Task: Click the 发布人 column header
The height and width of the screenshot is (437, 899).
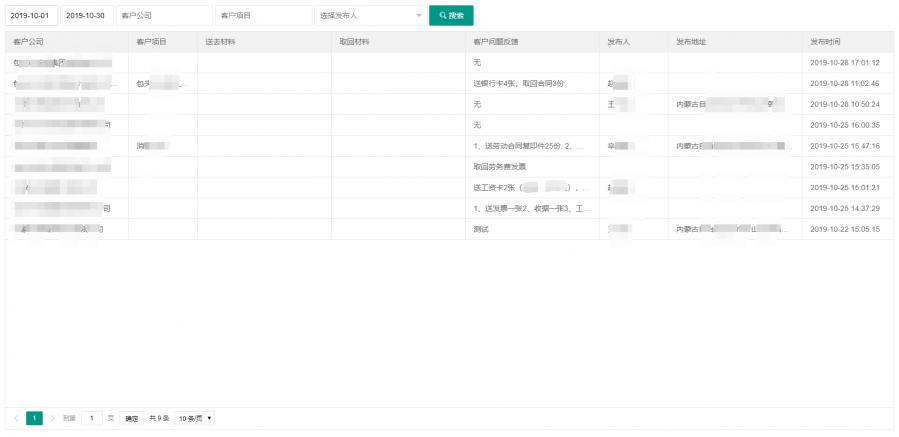Action: click(x=618, y=42)
